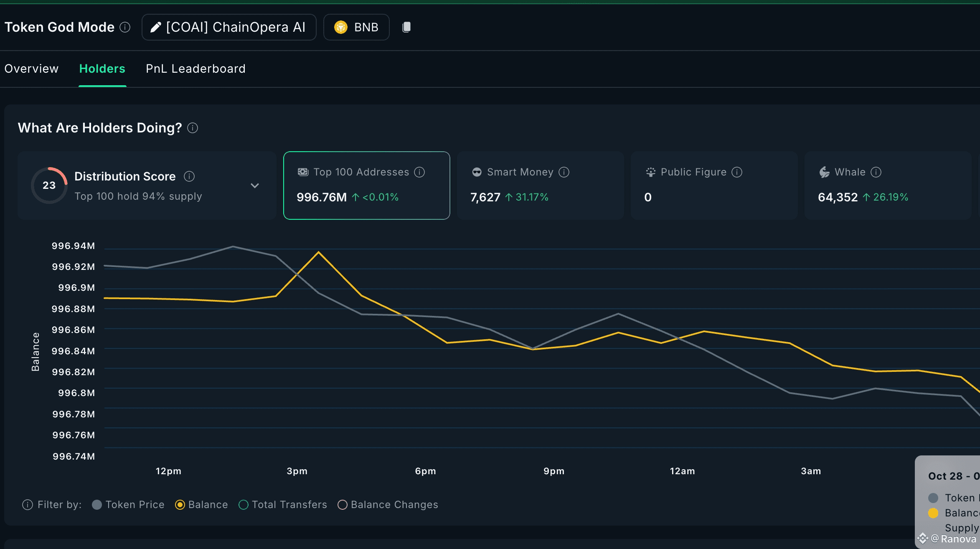Click the Smart Money info icon
980x549 pixels.
[564, 172]
